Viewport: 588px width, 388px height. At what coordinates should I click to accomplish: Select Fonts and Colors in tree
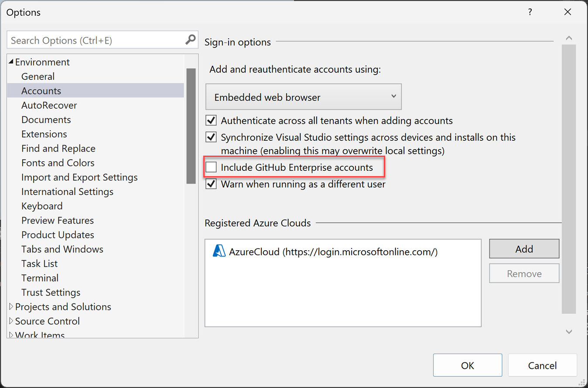[58, 163]
